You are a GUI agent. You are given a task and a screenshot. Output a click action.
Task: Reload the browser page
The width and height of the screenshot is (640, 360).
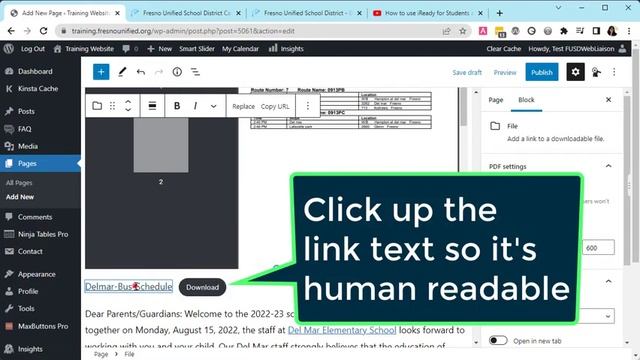[x=43, y=31]
